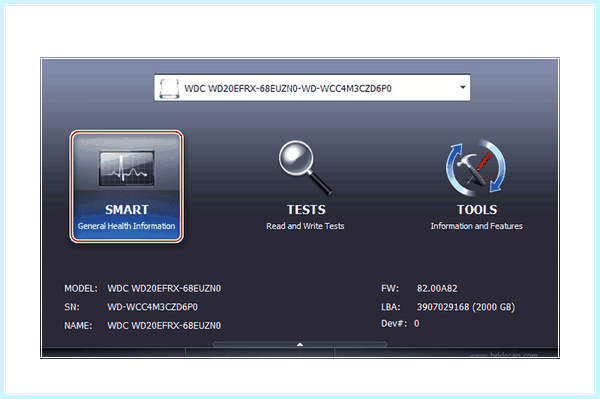Select the WDC WD20EFRX drive combo box
This screenshot has height=399, width=600.
point(312,88)
